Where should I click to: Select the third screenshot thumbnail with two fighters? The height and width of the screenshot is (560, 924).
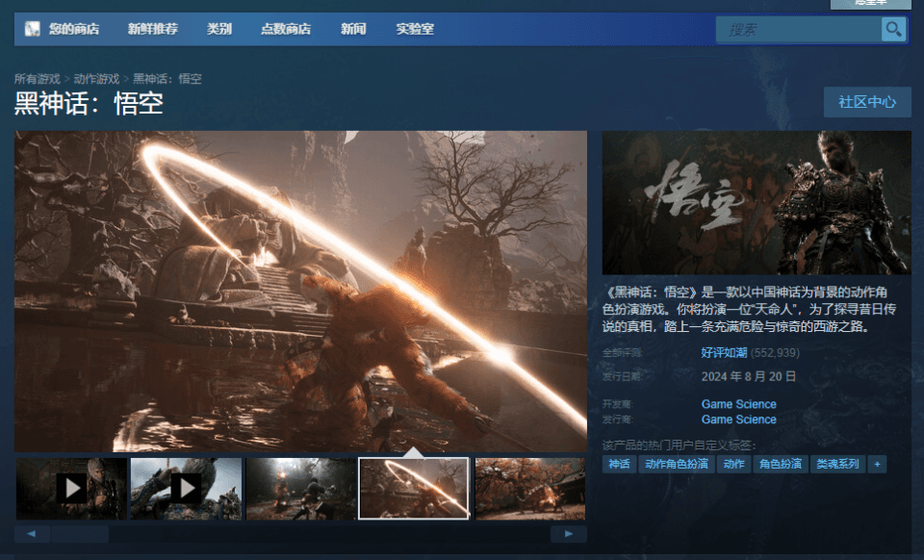tap(301, 489)
